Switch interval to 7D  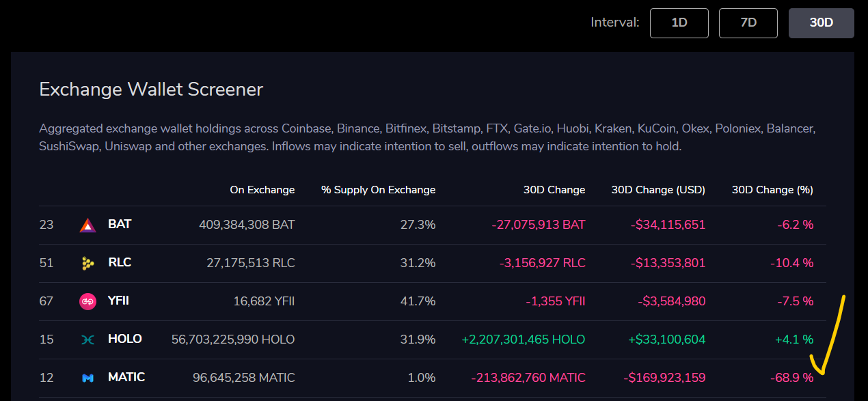(748, 23)
